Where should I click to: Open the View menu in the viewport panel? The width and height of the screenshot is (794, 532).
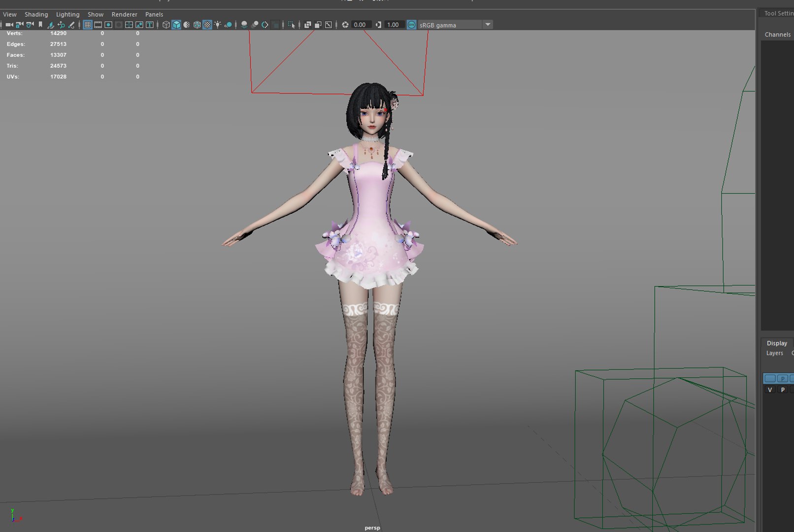[x=10, y=14]
